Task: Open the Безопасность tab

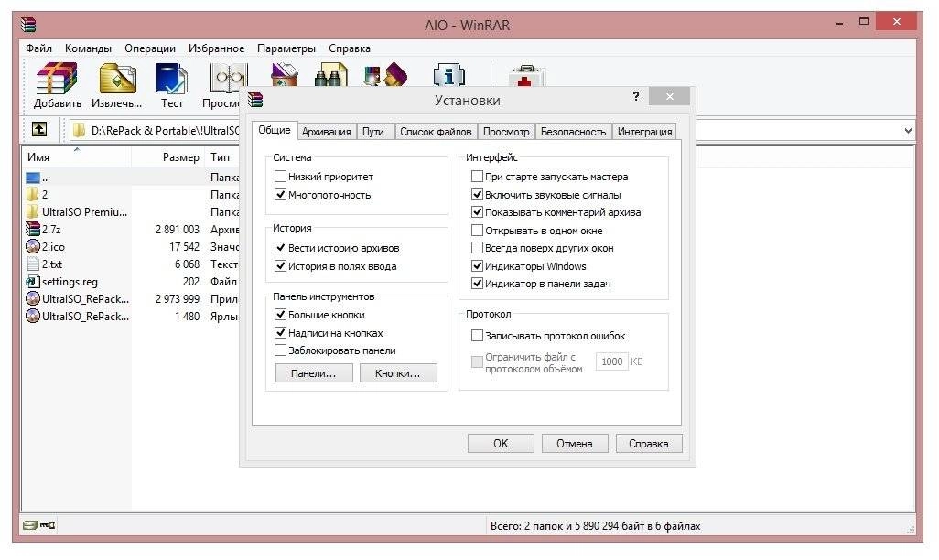Action: click(x=573, y=131)
